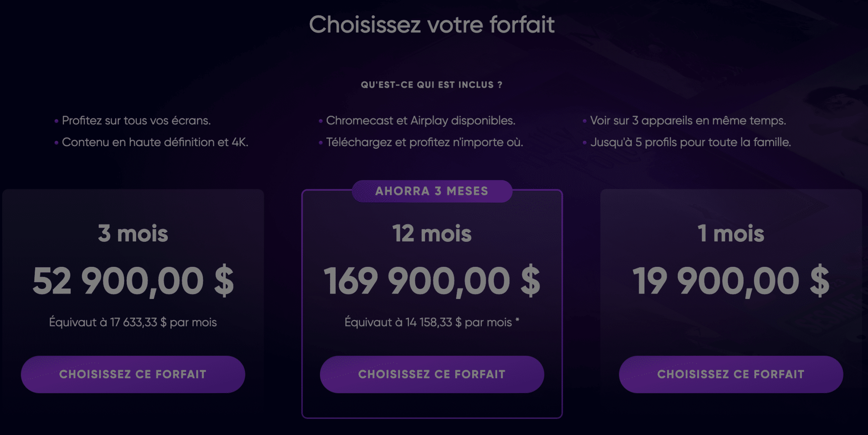Viewport: 868px width, 435px height.
Task: Click CHOISISSEZ CE FORFAIT under the 1 mois plan
Action: [730, 374]
